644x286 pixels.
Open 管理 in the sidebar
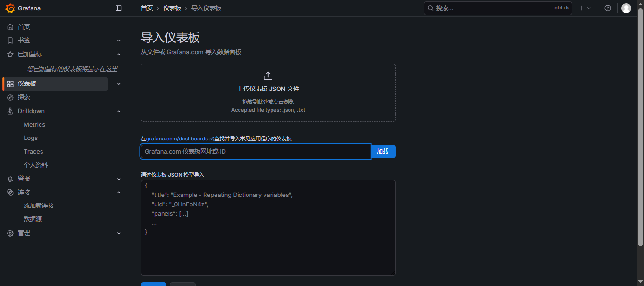point(24,233)
